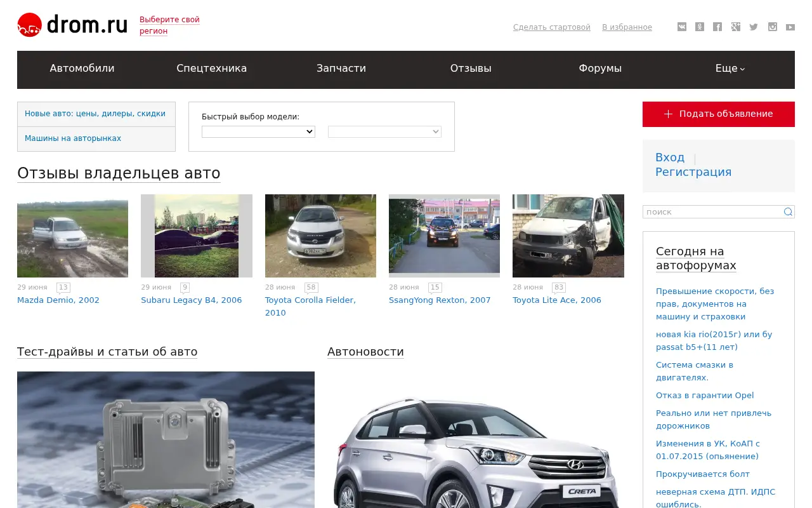Open comments count 13 for Mazda Demio
The height and width of the screenshot is (508, 812).
tap(63, 287)
